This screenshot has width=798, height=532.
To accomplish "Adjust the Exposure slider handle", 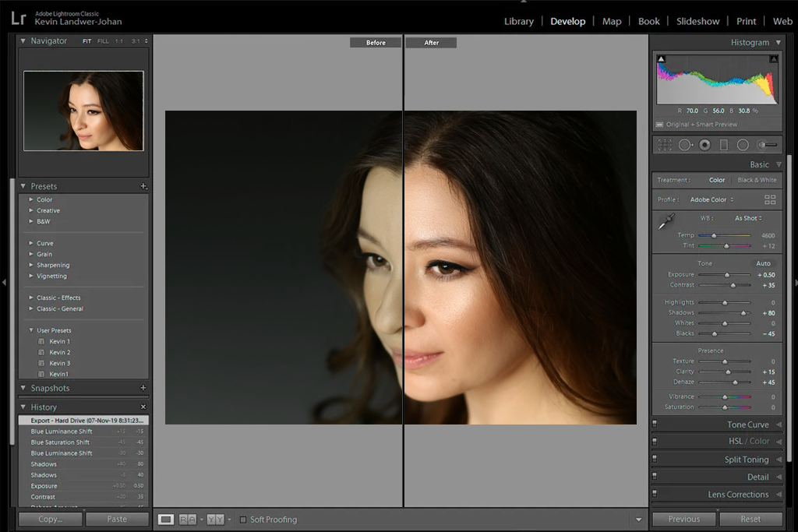I will pyautogui.click(x=727, y=275).
